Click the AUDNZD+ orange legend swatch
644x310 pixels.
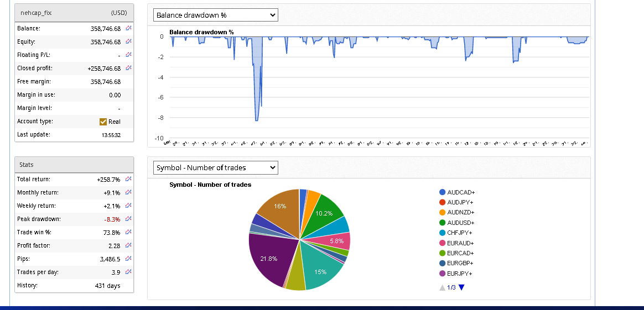pyautogui.click(x=443, y=212)
